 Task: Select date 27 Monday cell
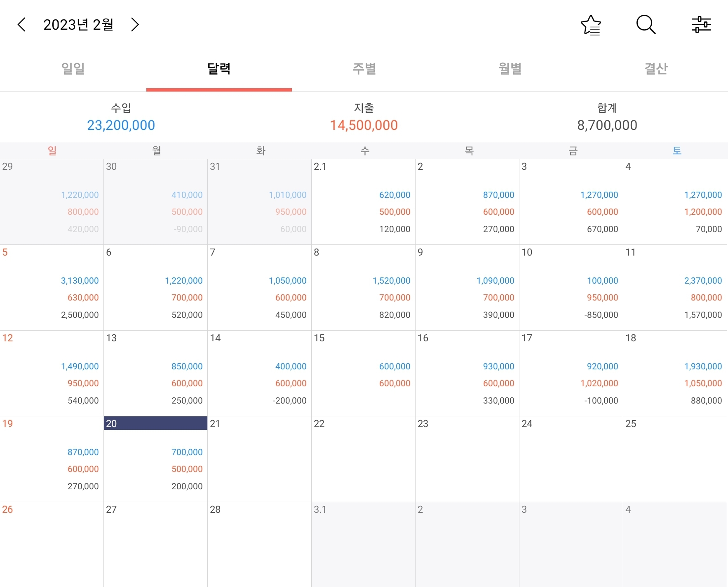click(155, 545)
